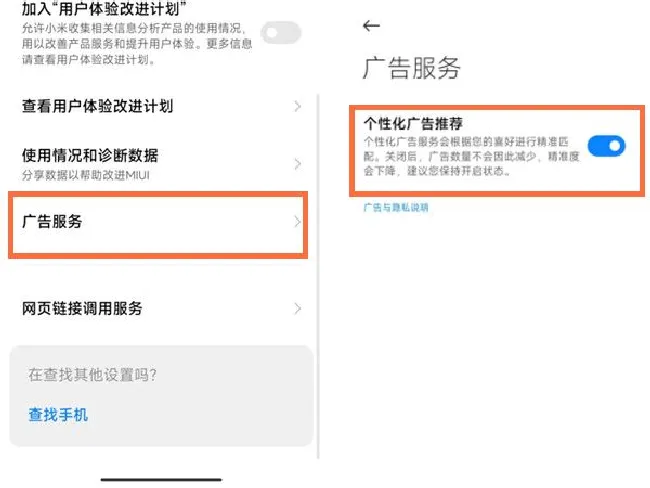Tap the personalized ads description paragraph
650x488 pixels.
click(471, 156)
